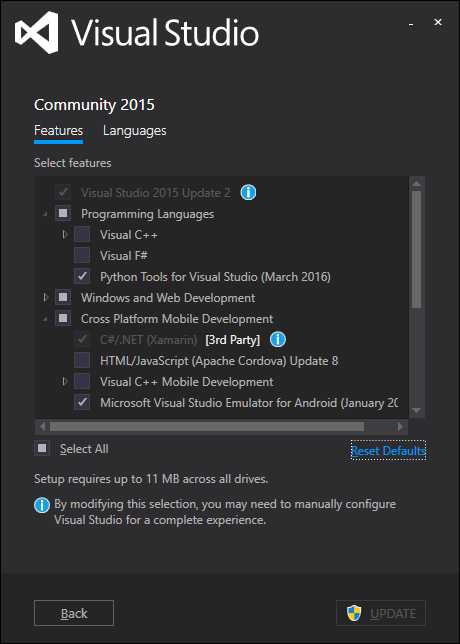Click the horizontal scrollbar thumb

(207, 427)
